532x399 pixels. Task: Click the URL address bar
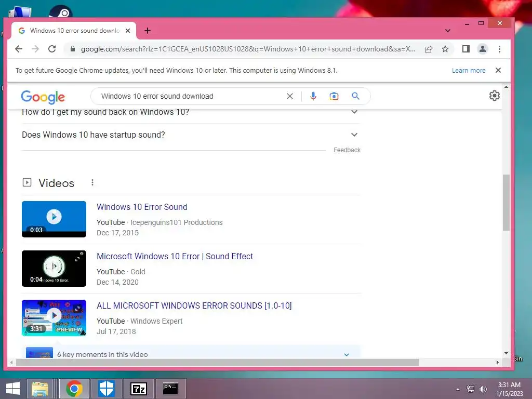pyautogui.click(x=248, y=49)
